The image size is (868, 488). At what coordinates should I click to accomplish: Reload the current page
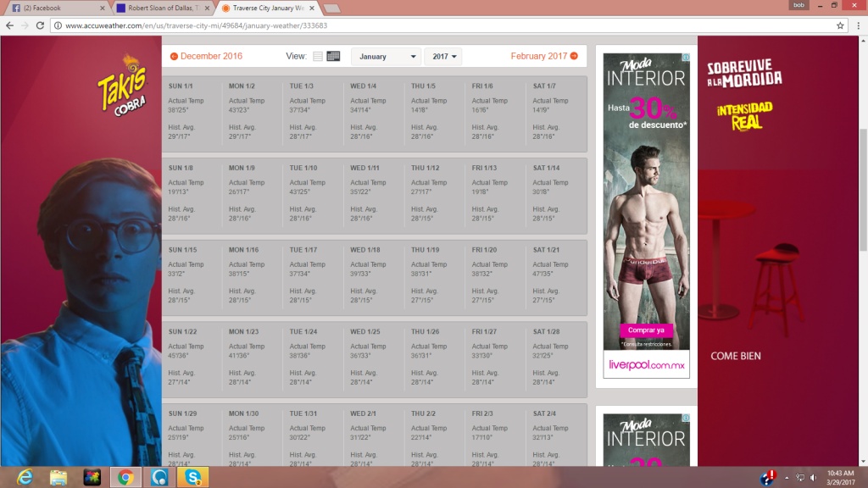click(x=40, y=25)
